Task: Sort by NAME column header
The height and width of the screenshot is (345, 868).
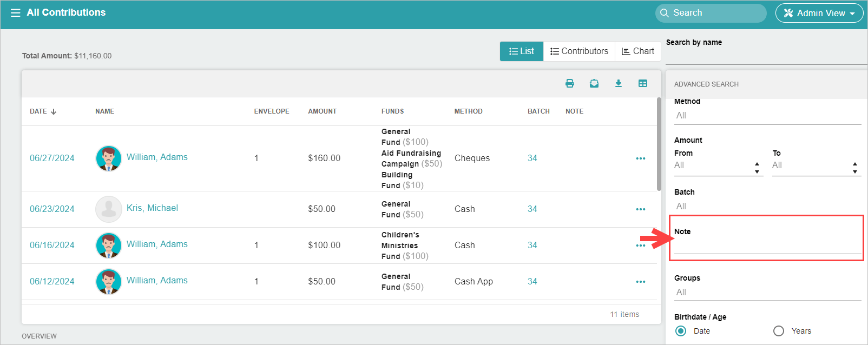Action: [x=105, y=111]
